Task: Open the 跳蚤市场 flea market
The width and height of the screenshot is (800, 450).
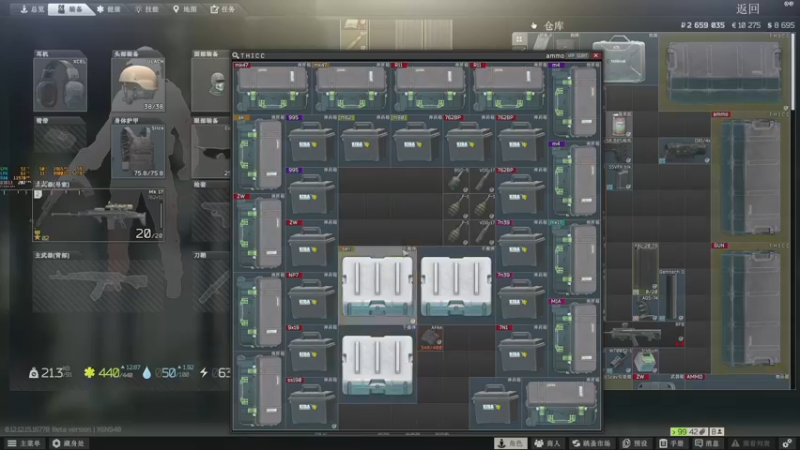Action: 592,443
